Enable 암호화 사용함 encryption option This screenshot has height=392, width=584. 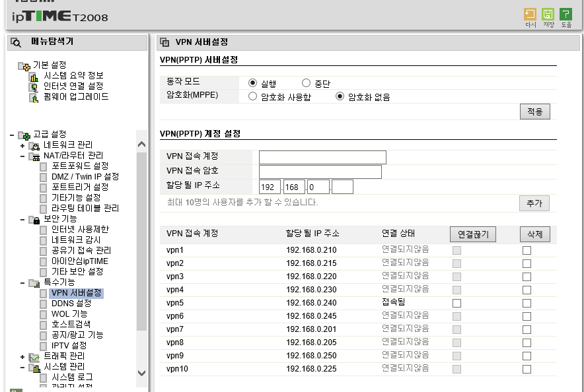(x=252, y=96)
